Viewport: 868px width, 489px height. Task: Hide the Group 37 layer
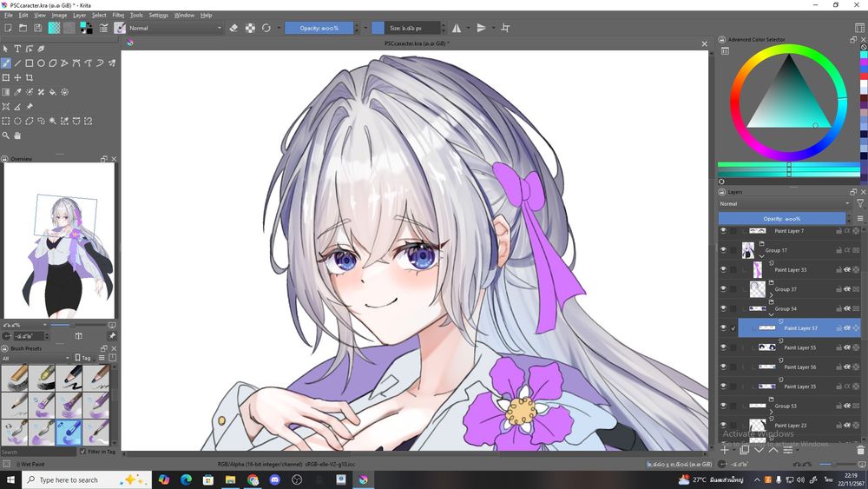pyautogui.click(x=723, y=289)
